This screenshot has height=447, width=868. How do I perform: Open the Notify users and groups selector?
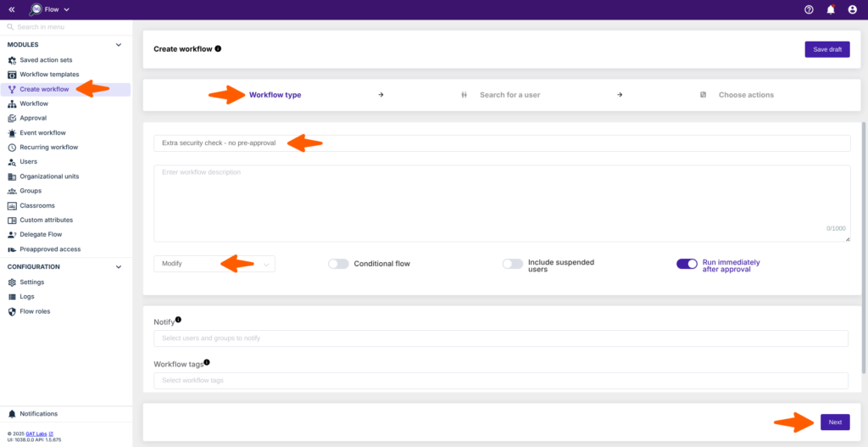point(500,338)
